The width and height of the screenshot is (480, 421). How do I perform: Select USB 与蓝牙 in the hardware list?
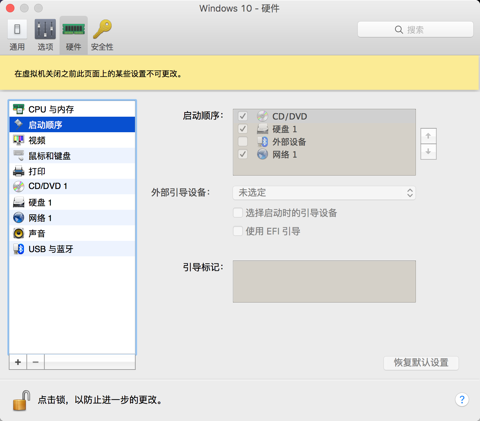tap(72, 249)
